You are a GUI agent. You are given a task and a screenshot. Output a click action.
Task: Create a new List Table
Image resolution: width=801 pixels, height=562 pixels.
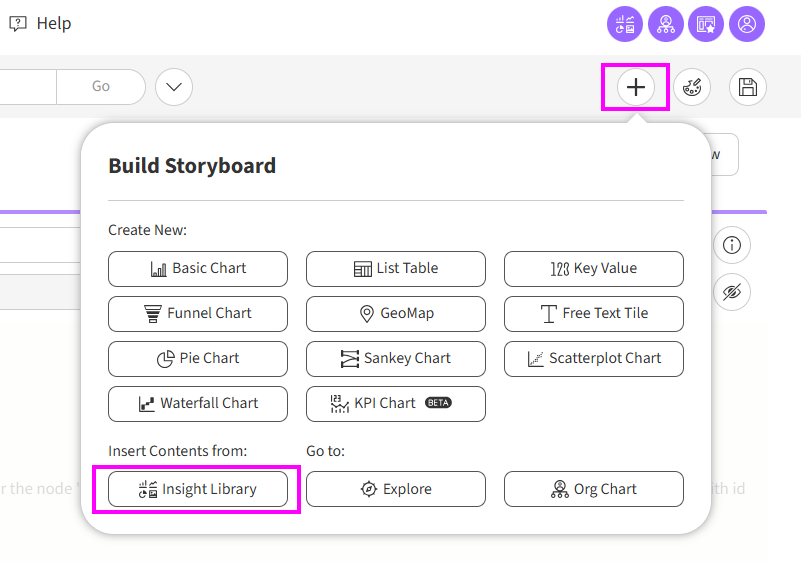pos(396,268)
